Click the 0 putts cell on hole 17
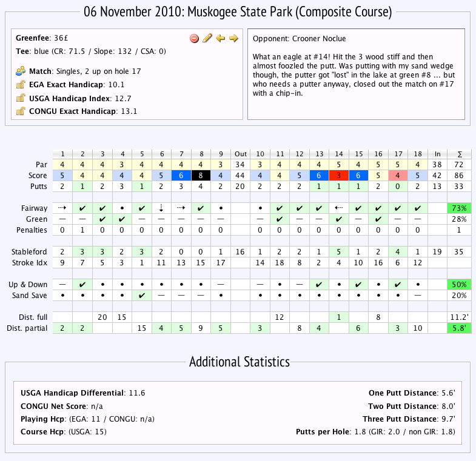The image size is (476, 461). pos(398,186)
